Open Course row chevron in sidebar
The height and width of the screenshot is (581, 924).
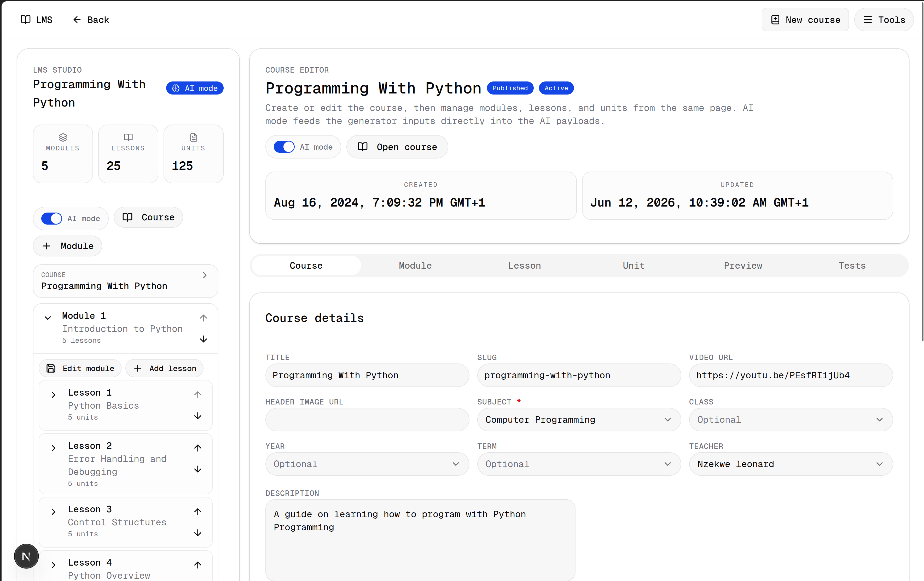tap(205, 275)
